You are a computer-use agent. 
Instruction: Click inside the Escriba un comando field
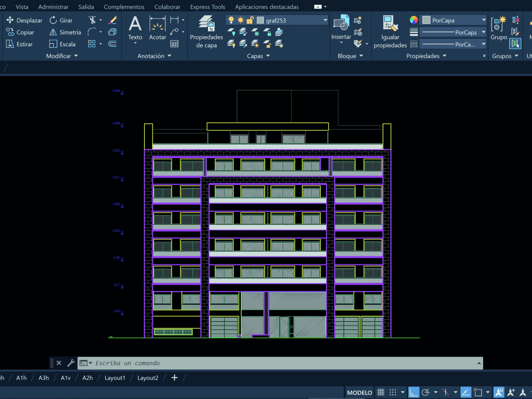click(x=213, y=363)
